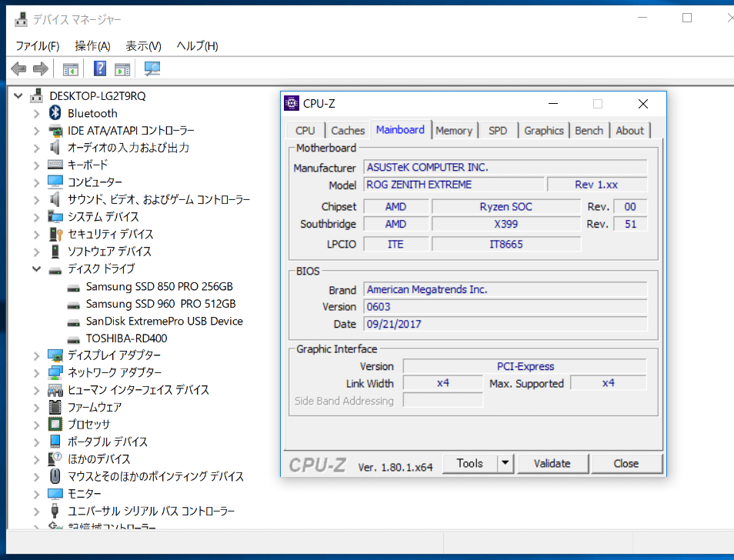The height and width of the screenshot is (560, 734).
Task: Expand the sound, video and game controllers category
Action: 36,200
